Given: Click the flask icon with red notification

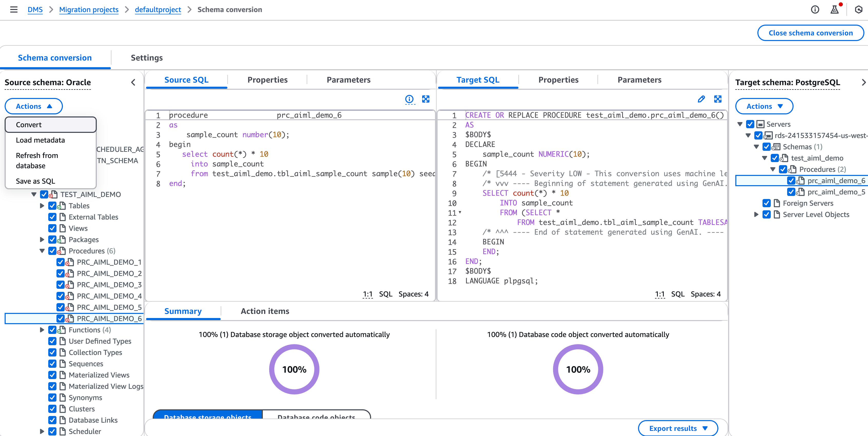Looking at the screenshot, I should [835, 9].
